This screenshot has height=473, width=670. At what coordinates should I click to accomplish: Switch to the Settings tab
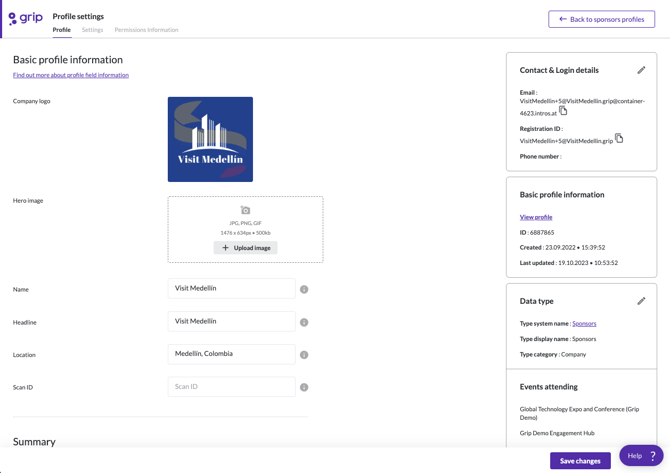coord(92,30)
